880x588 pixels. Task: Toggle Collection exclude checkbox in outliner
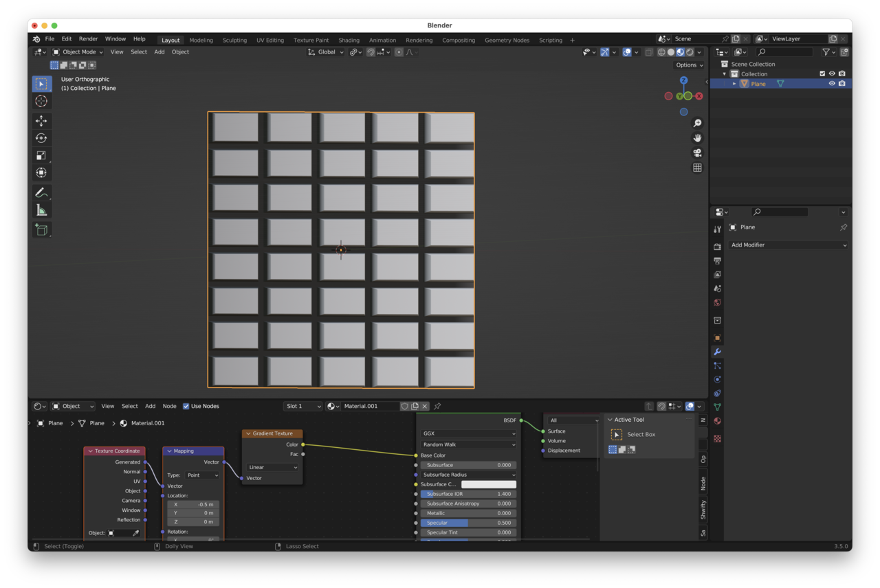coord(822,73)
